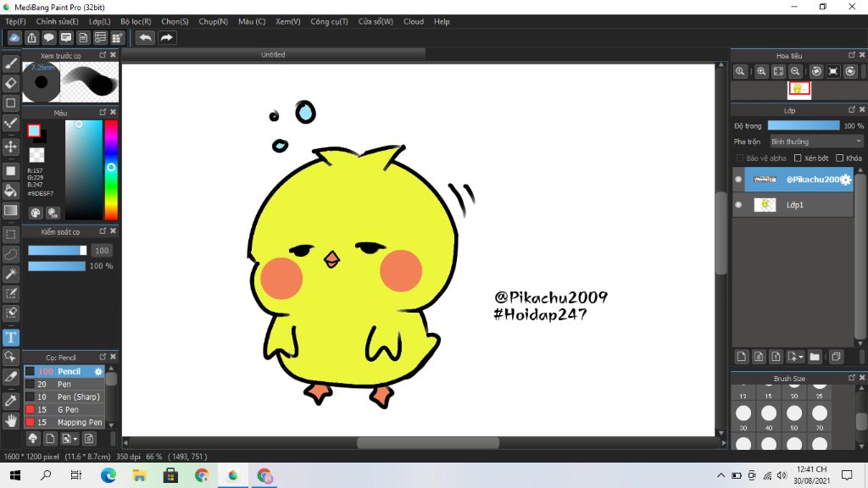Zoom out using navigator magnifier minus
868x488 pixels.
(x=795, y=71)
